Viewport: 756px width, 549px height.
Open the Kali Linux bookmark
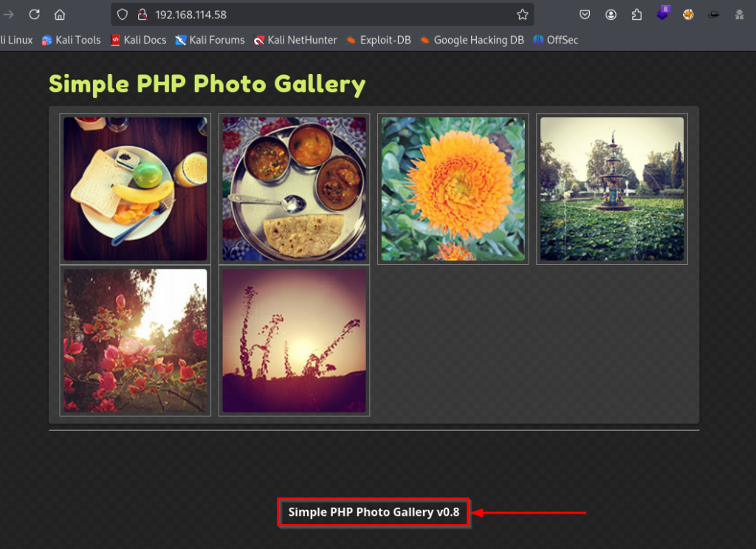(16, 40)
